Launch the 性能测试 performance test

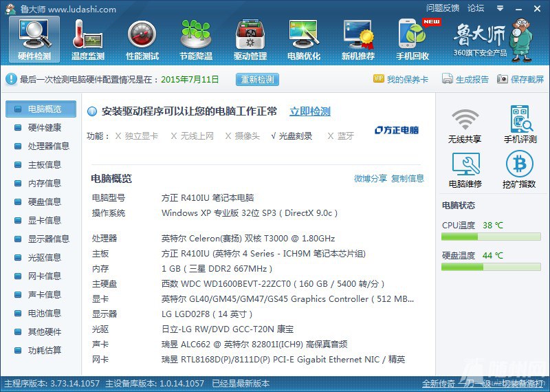coord(142,39)
